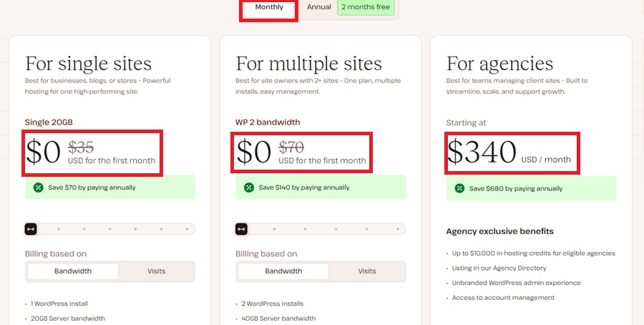Click green percent icon beside Save $680
The image size is (644, 325).
[459, 188]
